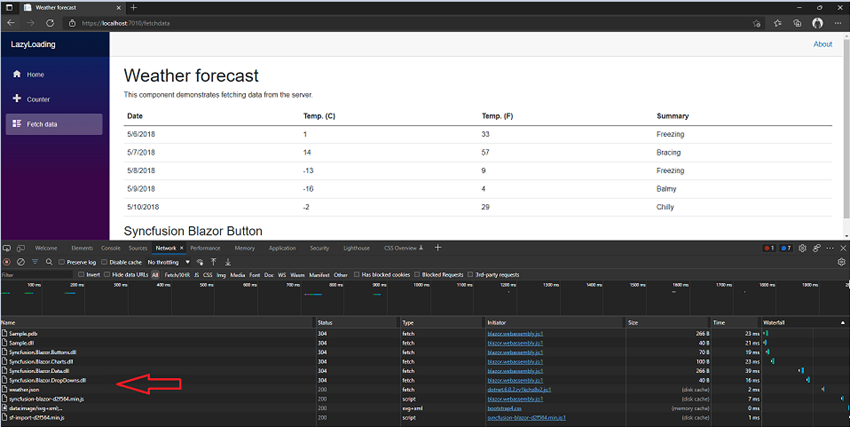Add more tools with plus icon
850x427 pixels.
pyautogui.click(x=438, y=248)
